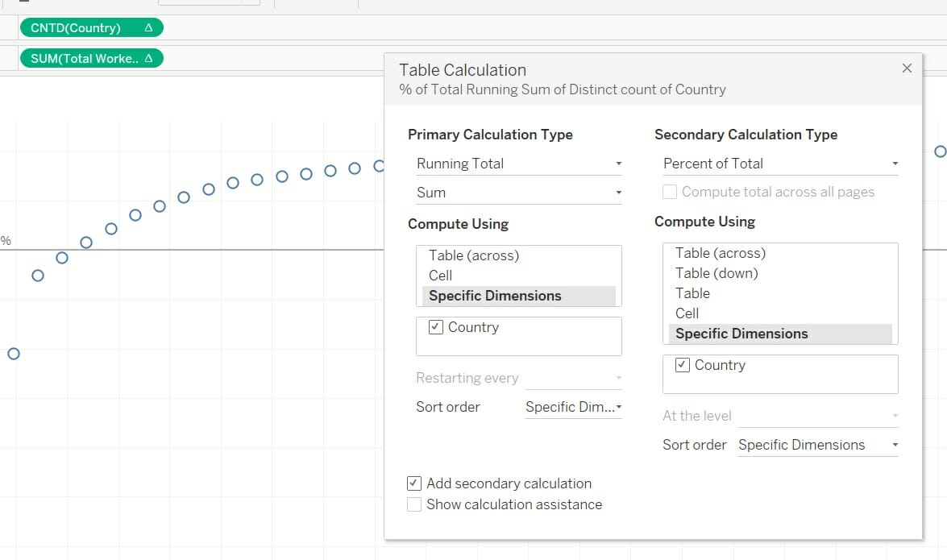Enable Show calculation assistance
The image size is (947, 560).
point(413,504)
